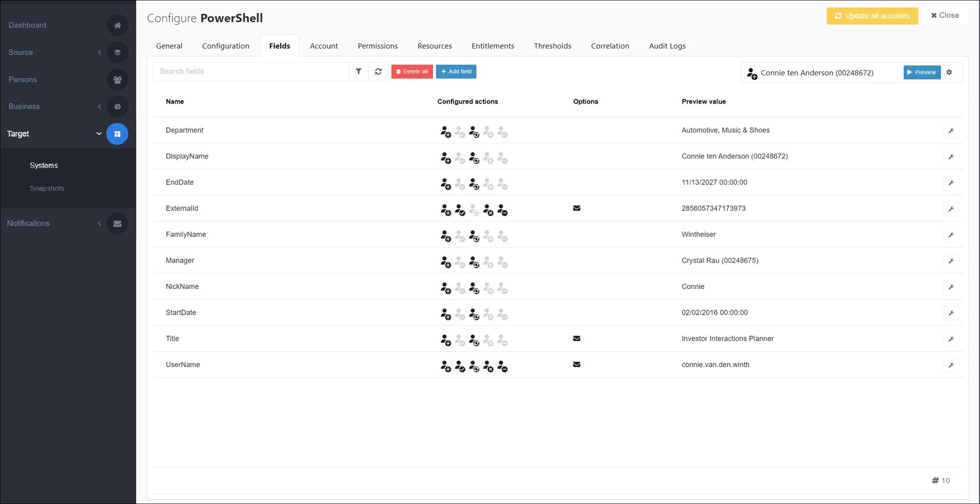Go to the Resources tab
Viewport: 980px width, 504px height.
pos(434,46)
